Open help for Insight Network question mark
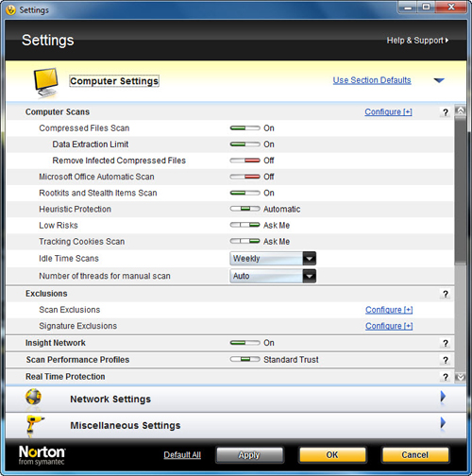This screenshot has height=476, width=472. 446,343
